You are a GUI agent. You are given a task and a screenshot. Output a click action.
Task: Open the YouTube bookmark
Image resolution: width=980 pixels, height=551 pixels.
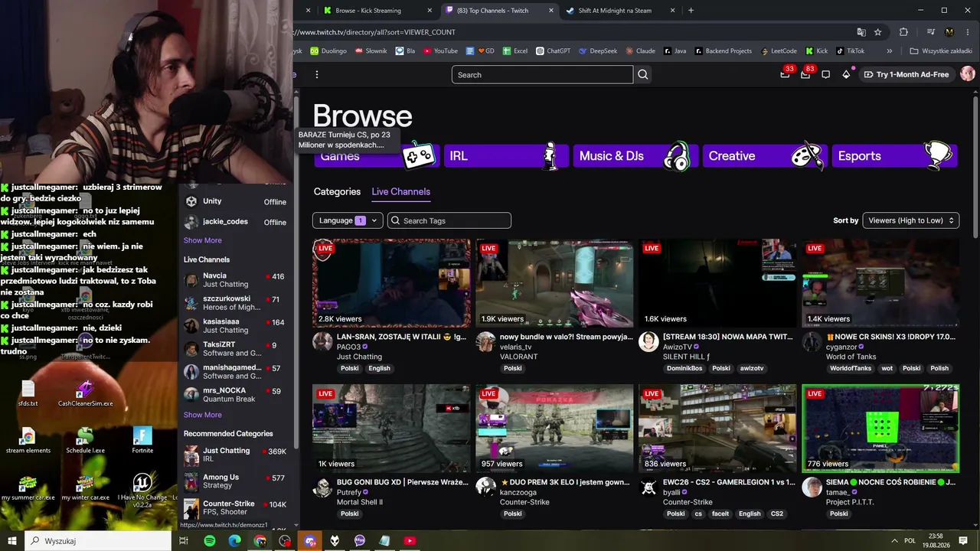point(440,51)
